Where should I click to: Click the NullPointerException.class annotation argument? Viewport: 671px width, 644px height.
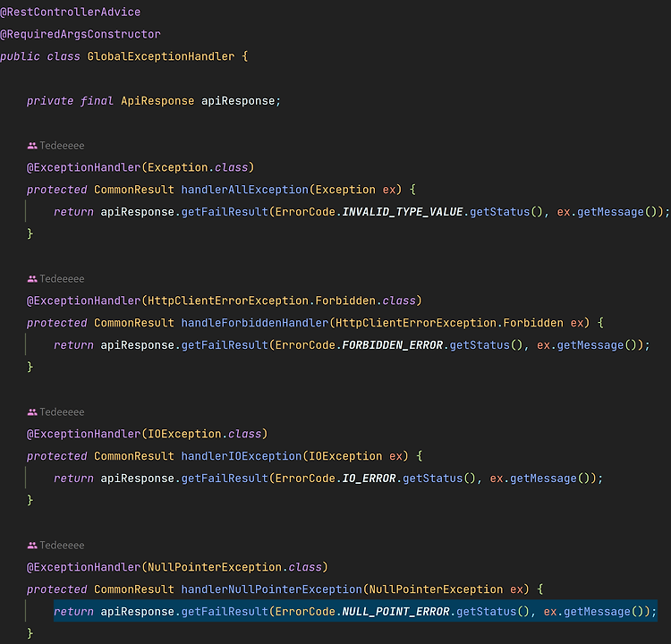point(234,567)
